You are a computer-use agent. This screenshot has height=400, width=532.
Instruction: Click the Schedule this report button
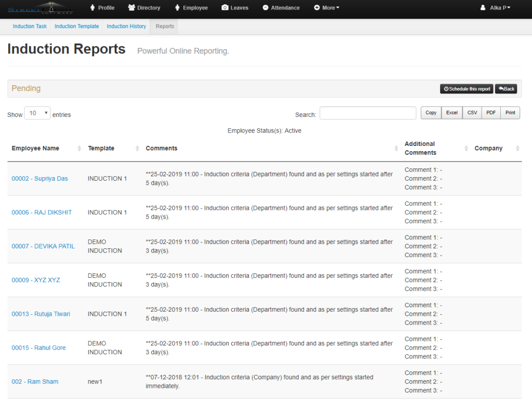tap(466, 88)
